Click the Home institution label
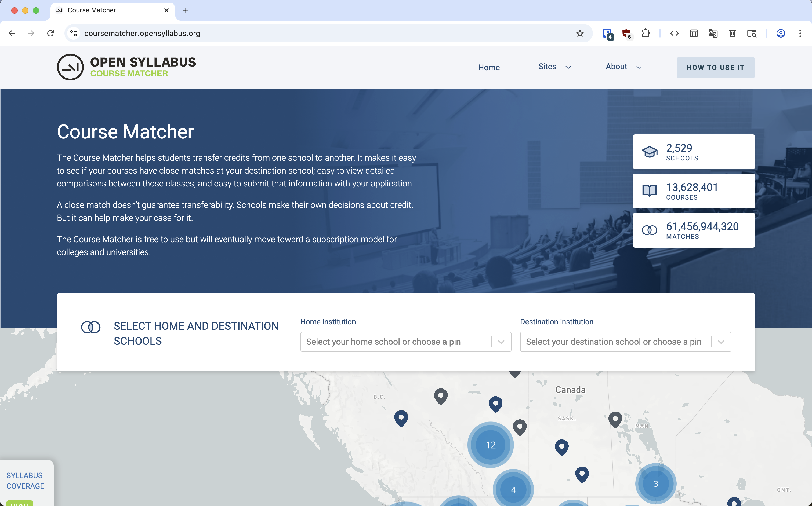This screenshot has width=812, height=506. pyautogui.click(x=328, y=322)
